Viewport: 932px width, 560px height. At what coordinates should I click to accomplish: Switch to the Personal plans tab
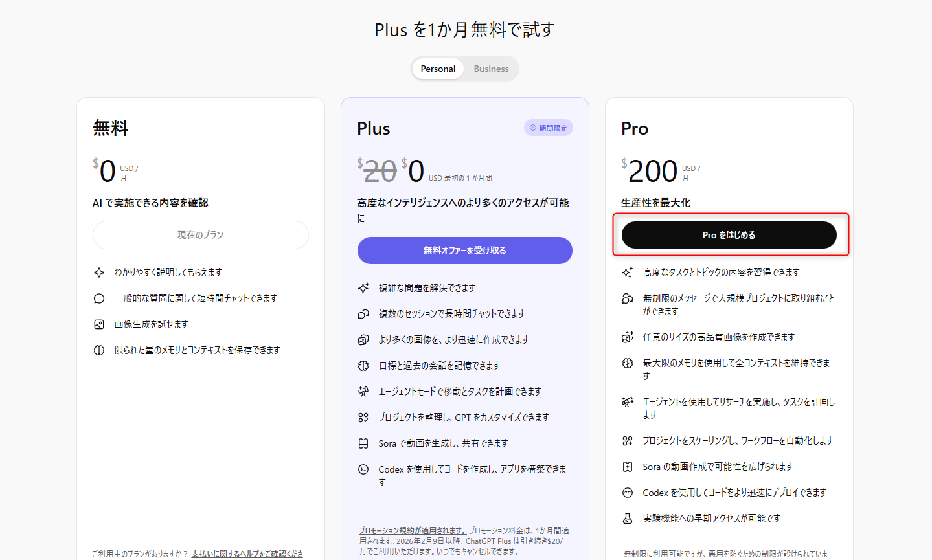[x=438, y=69]
